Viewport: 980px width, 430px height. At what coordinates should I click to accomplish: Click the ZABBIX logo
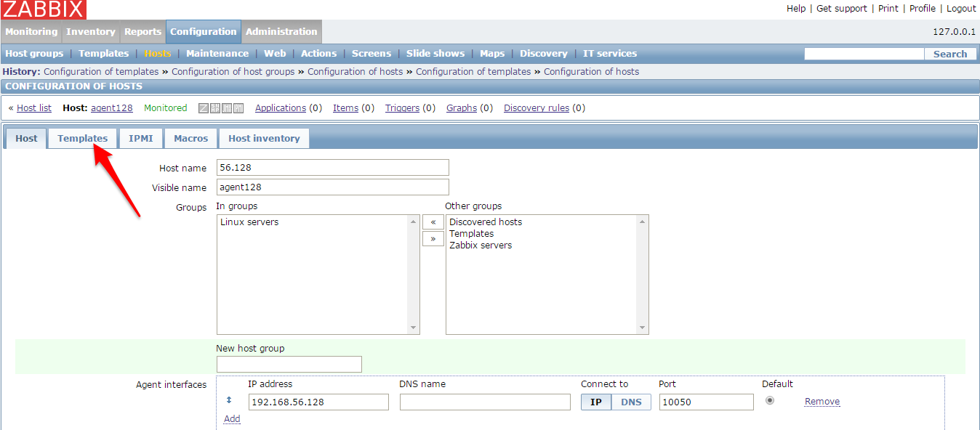(44, 9)
